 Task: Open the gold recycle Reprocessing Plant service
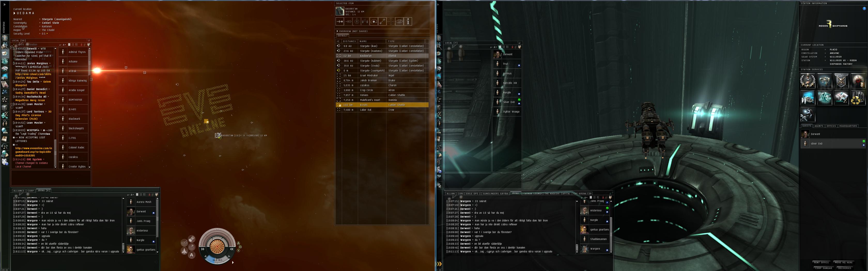click(858, 98)
